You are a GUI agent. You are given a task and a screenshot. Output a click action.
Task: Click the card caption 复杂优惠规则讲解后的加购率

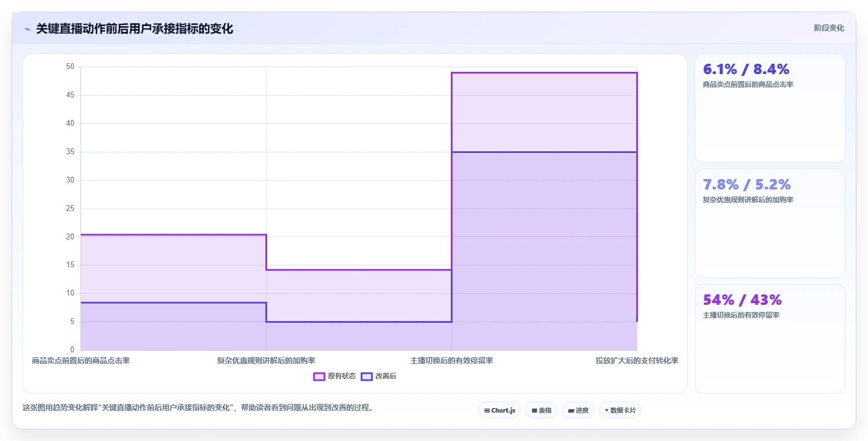coord(747,200)
